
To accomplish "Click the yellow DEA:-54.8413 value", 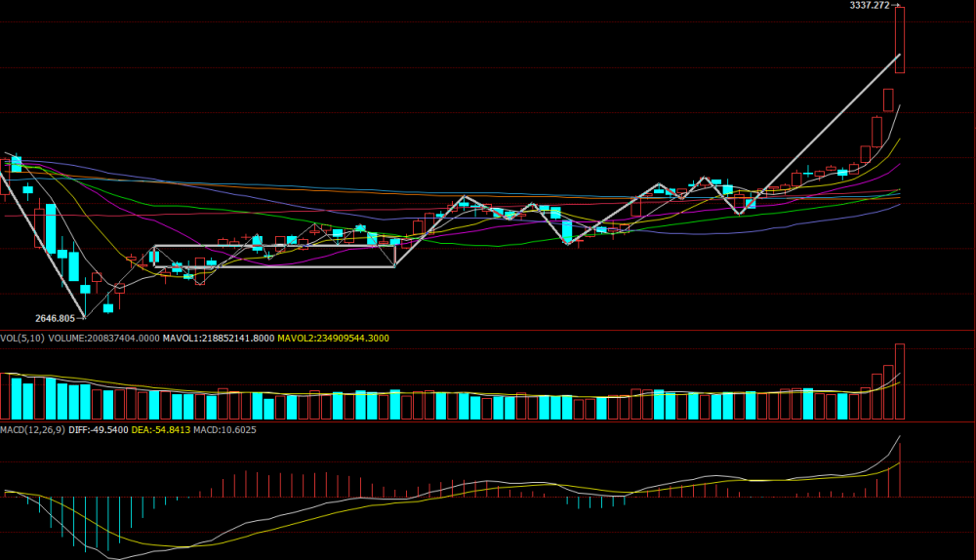I will tap(161, 429).
